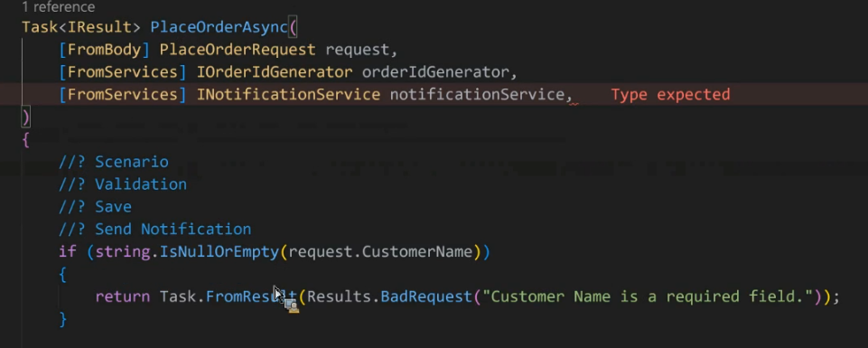
Task: Click [FromServices] before INotificationService
Action: (x=123, y=95)
